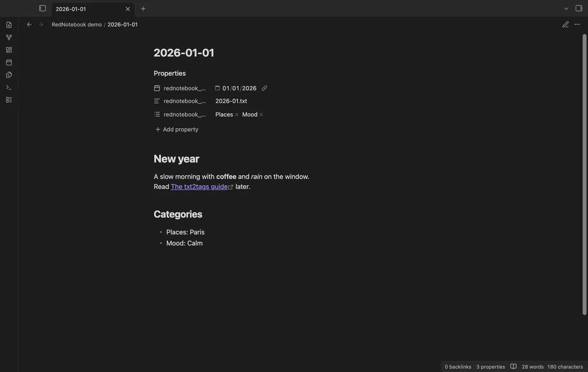Click the Properties heading
588x372 pixels.
(170, 73)
